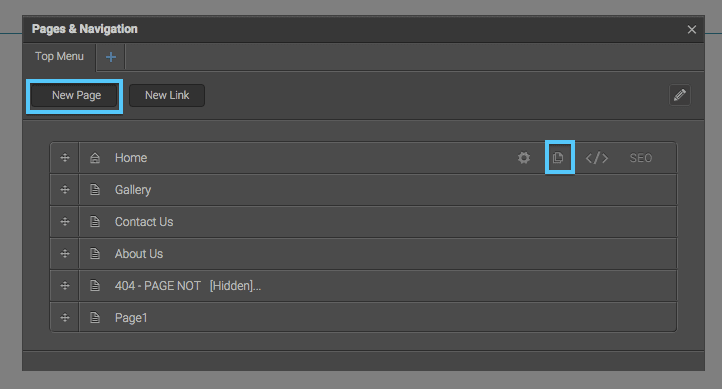Add a new menu with plus icon
The width and height of the screenshot is (722, 389).
point(111,57)
